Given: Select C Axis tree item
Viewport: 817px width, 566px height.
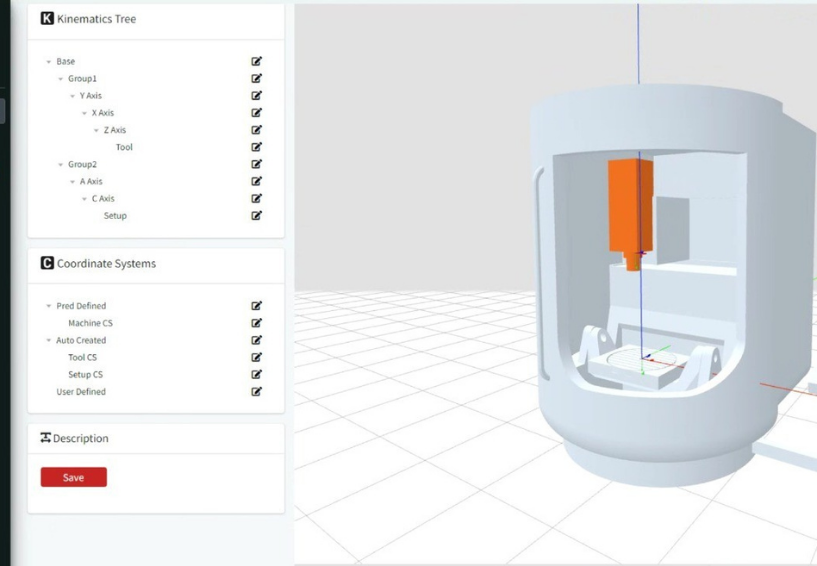Looking at the screenshot, I should point(103,199).
